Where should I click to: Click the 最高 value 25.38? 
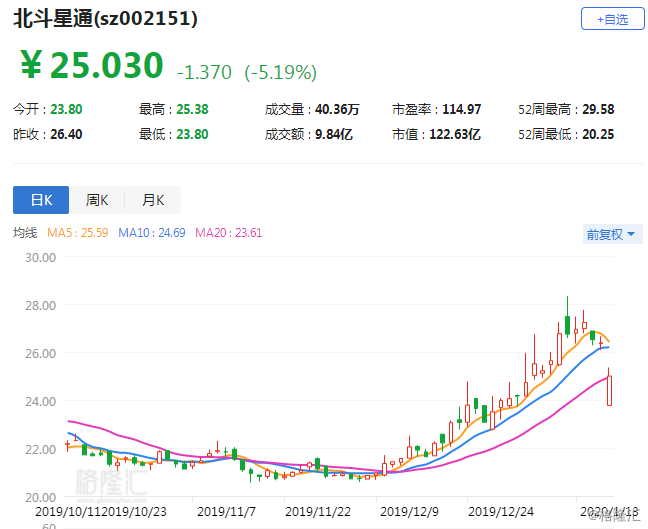tap(192, 109)
